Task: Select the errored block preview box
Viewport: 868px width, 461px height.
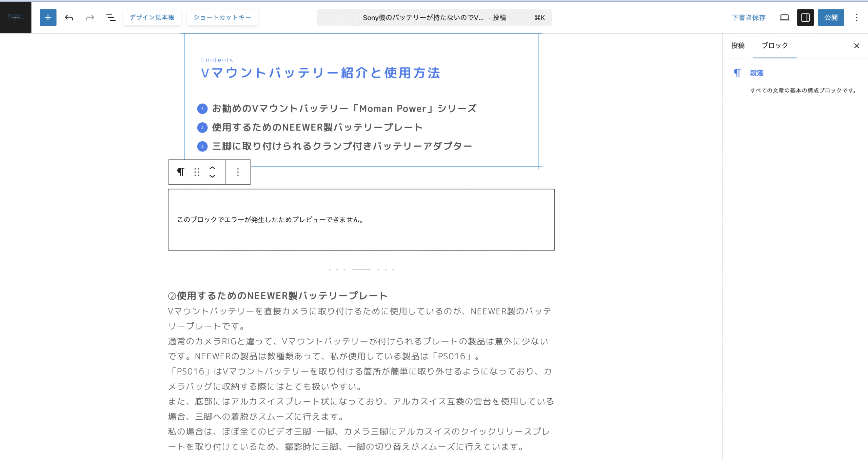Action: 361,220
